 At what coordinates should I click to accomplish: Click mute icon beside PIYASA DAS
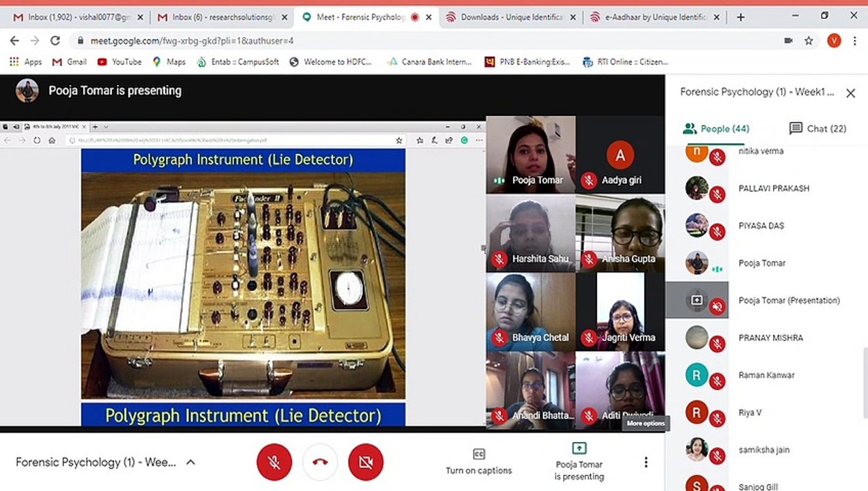coord(717,233)
